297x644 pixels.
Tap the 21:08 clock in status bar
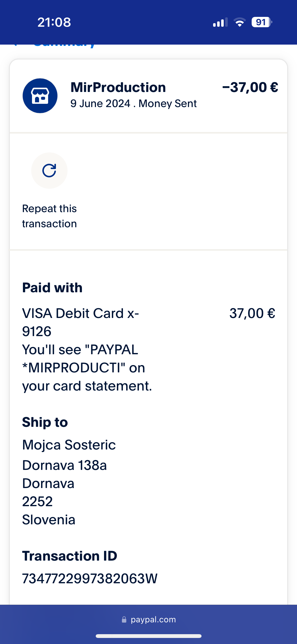[x=54, y=22]
